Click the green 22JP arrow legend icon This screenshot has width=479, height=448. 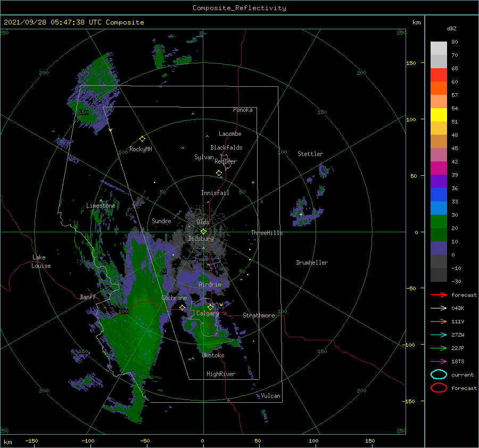pyautogui.click(x=439, y=348)
